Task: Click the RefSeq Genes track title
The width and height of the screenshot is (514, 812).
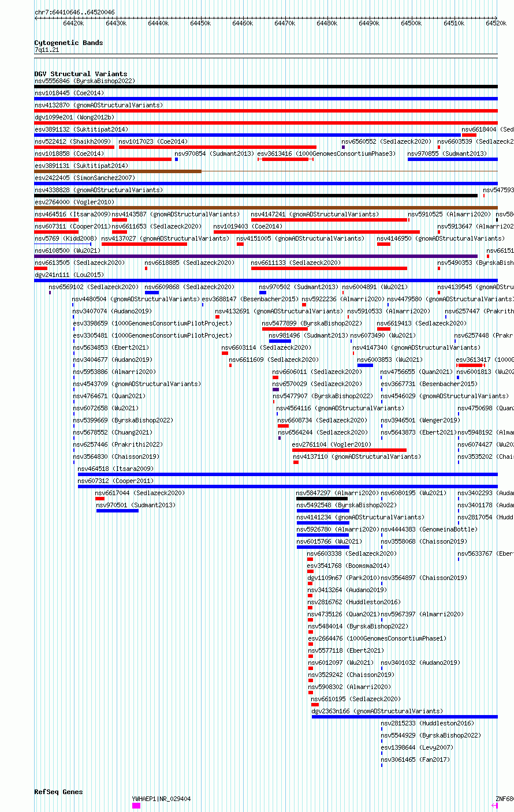Action: (58, 792)
